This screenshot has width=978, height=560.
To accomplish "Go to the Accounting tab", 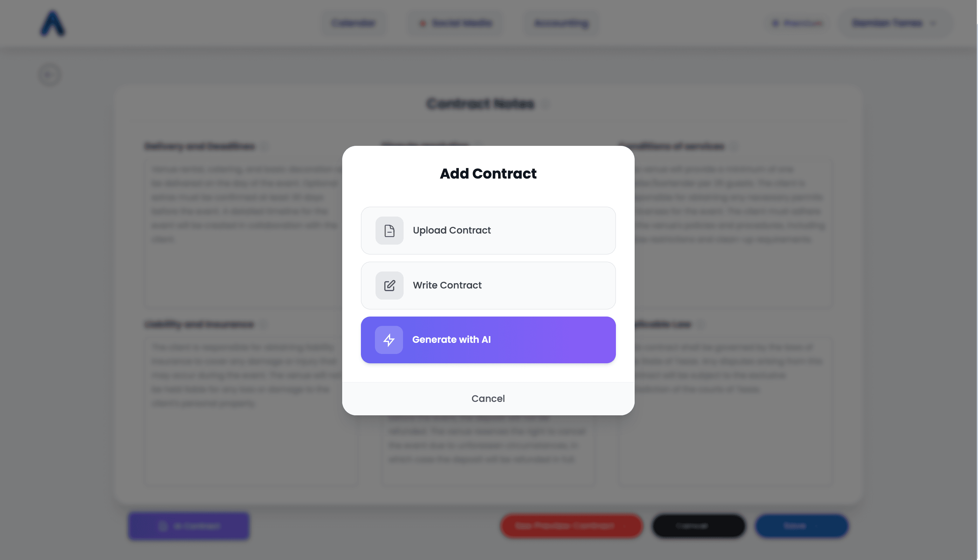I will coord(561,23).
